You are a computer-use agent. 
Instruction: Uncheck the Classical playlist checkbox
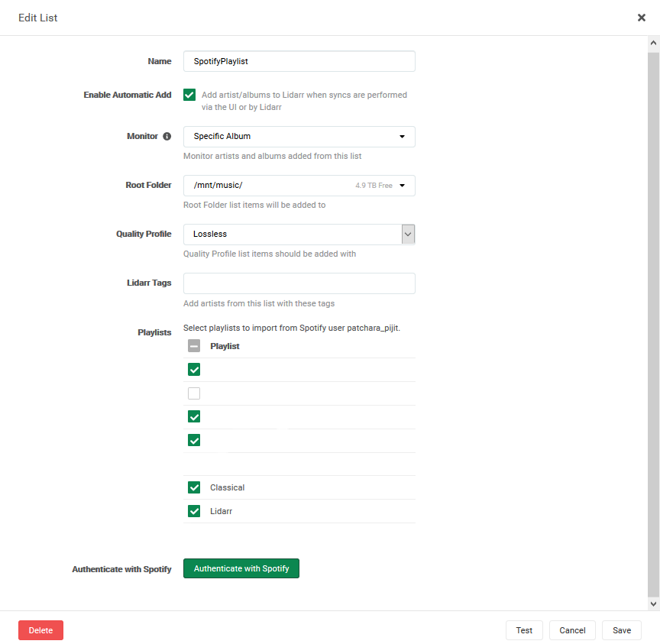click(194, 487)
